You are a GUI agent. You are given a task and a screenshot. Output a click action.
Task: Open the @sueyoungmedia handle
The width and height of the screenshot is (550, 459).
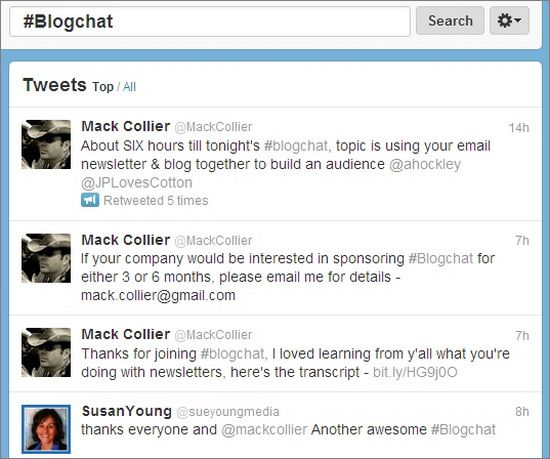(228, 412)
